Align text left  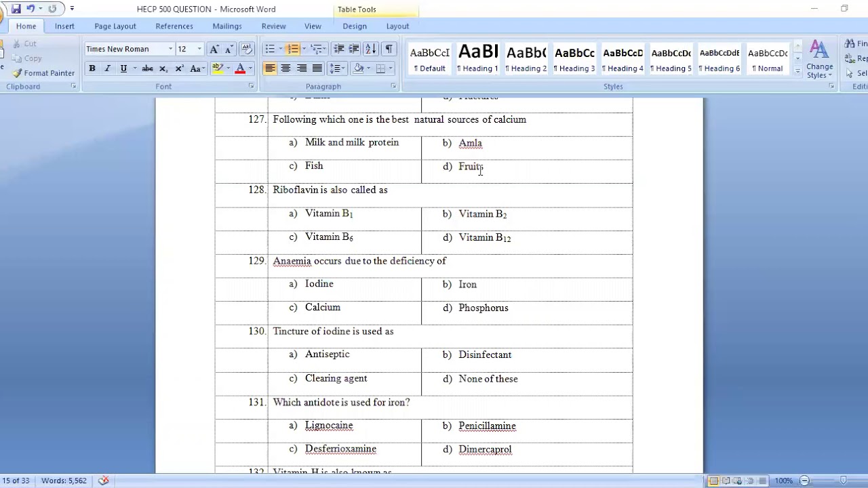pos(270,68)
